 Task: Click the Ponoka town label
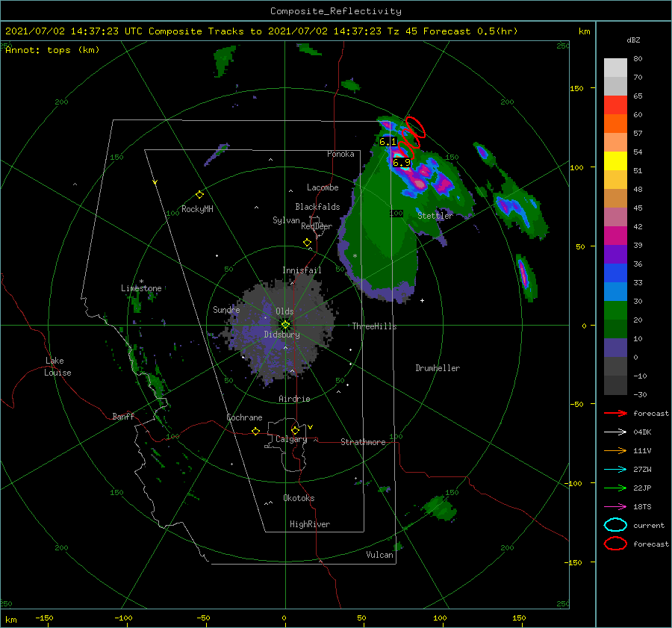pos(340,154)
